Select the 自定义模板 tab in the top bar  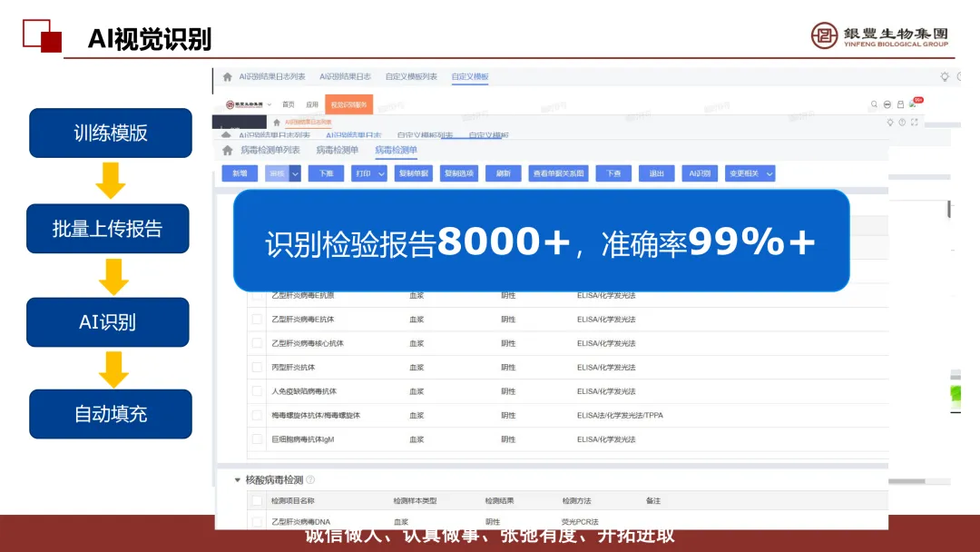(x=470, y=77)
